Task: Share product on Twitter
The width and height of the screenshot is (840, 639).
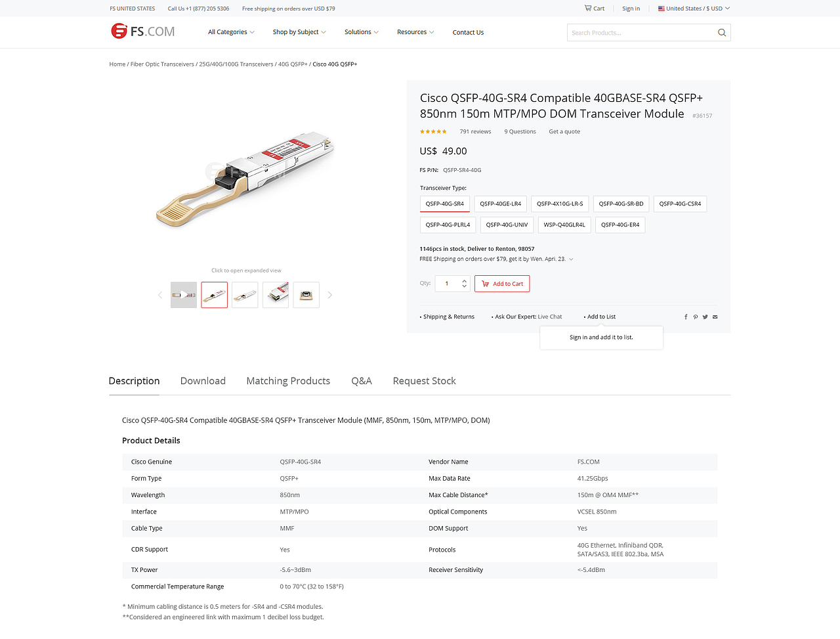Action: [705, 317]
